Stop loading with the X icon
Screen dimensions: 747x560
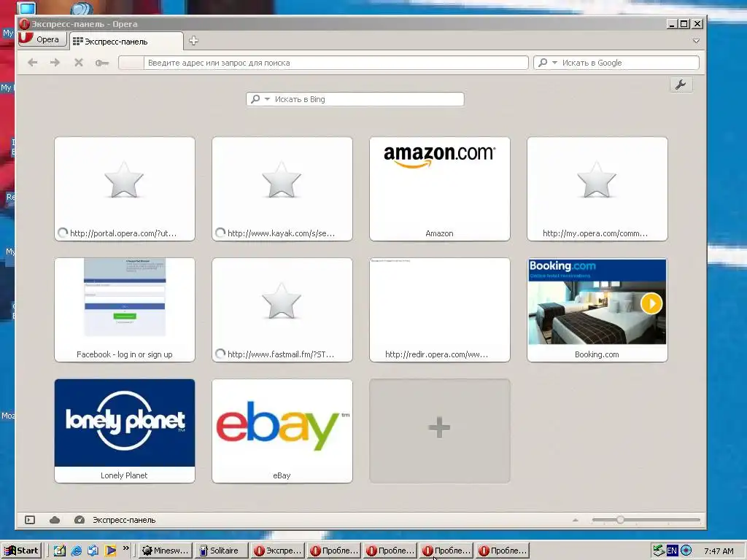(79, 63)
